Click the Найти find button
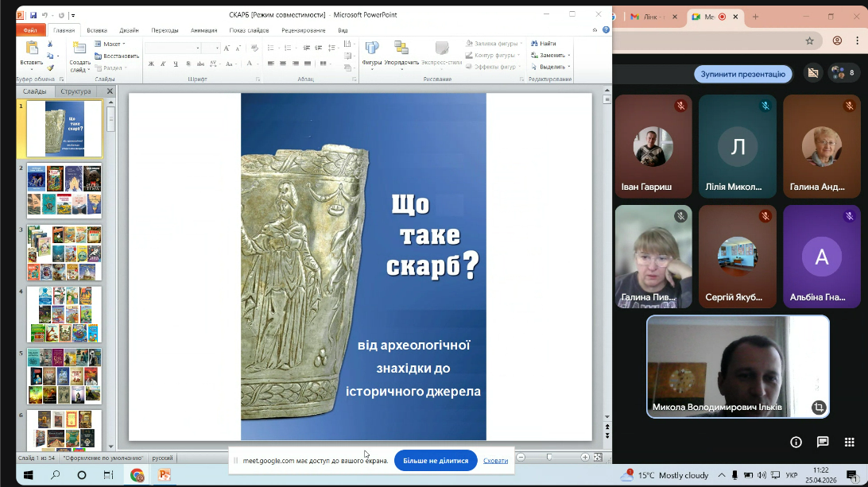868x487 pixels. click(544, 43)
